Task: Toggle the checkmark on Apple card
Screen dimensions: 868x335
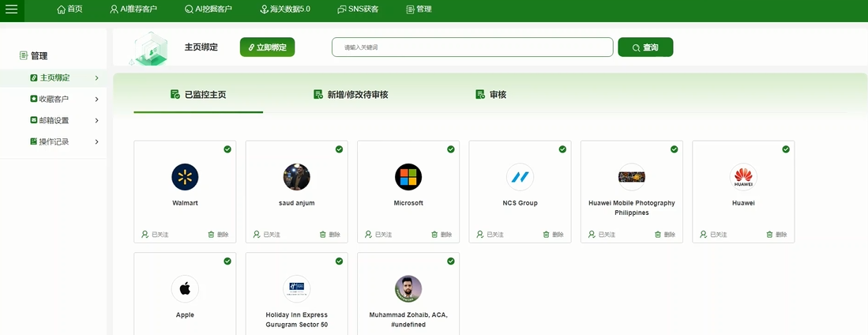Action: pos(227,261)
